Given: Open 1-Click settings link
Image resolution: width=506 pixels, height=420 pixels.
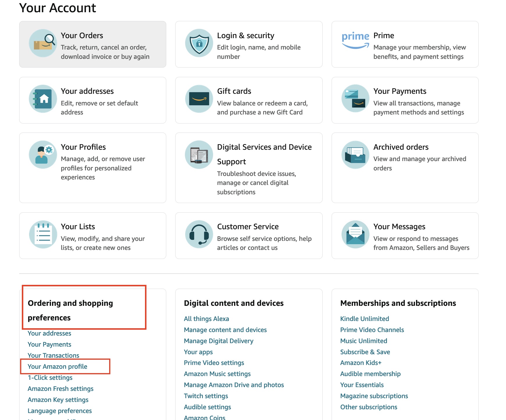Looking at the screenshot, I should [50, 377].
